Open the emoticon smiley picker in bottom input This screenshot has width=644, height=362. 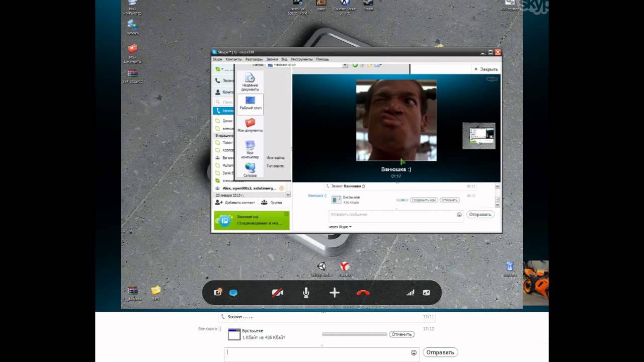coord(414,352)
